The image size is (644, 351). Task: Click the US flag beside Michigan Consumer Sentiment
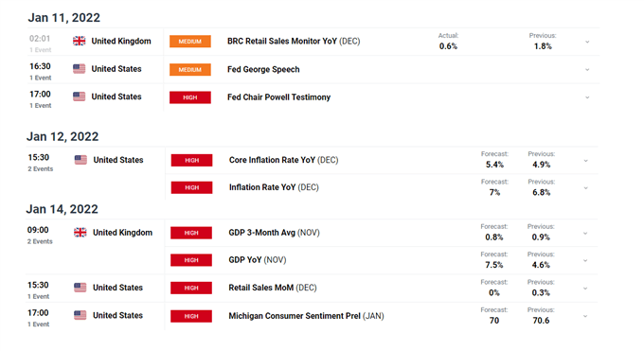pyautogui.click(x=80, y=315)
